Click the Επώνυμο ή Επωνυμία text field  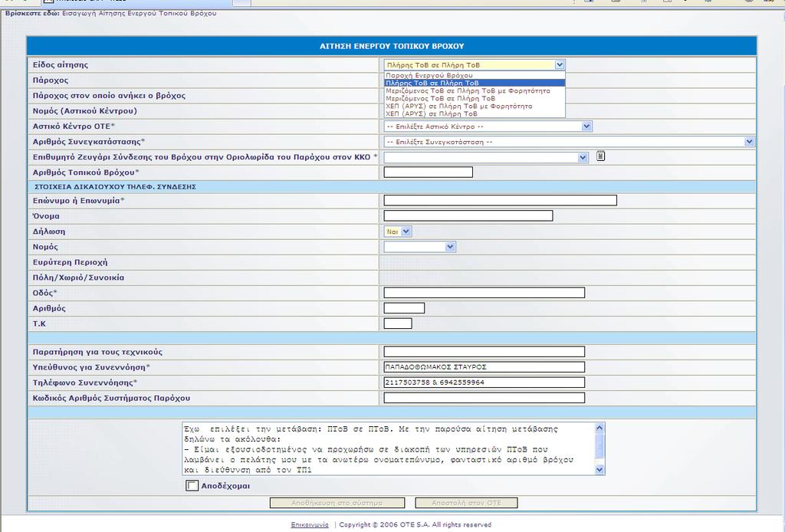(500, 200)
